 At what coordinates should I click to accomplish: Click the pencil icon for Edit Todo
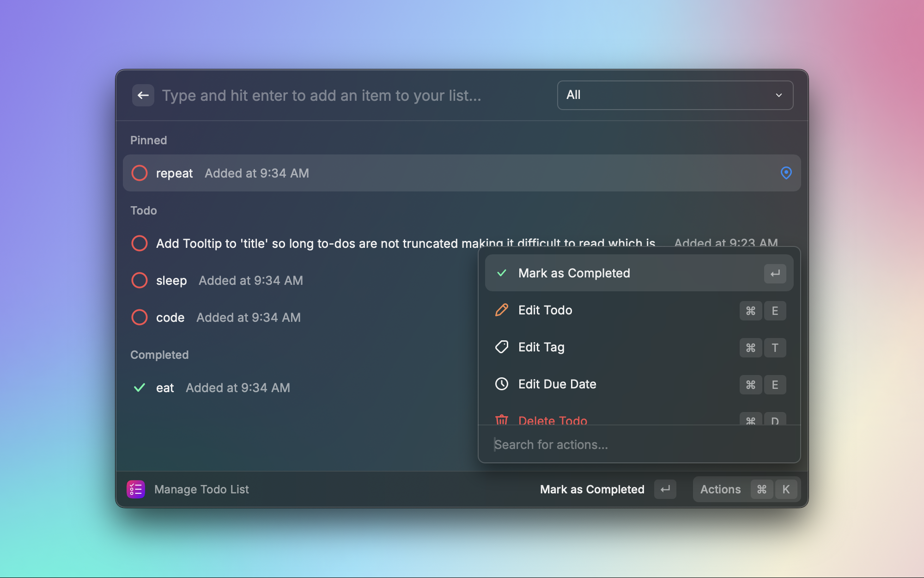pyautogui.click(x=501, y=310)
